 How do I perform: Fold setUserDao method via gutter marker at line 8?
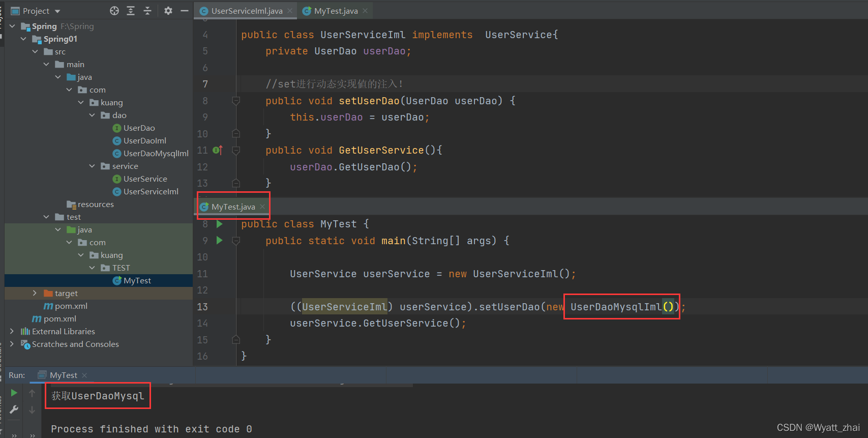coord(236,101)
